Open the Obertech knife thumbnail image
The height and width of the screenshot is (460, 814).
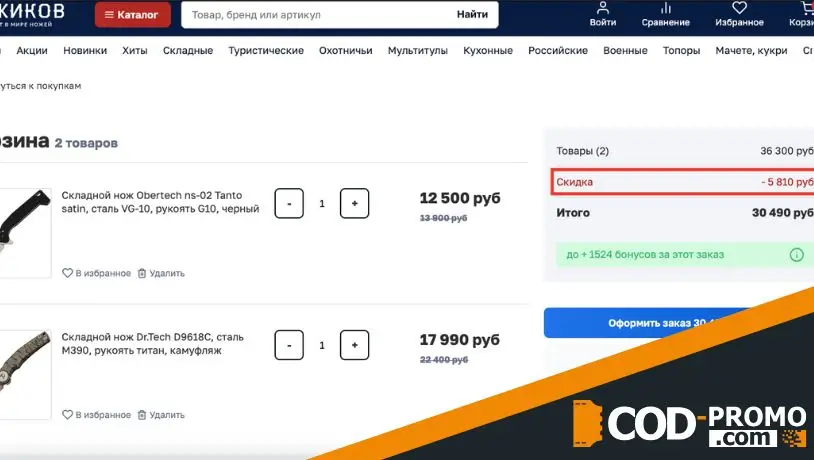click(x=25, y=233)
